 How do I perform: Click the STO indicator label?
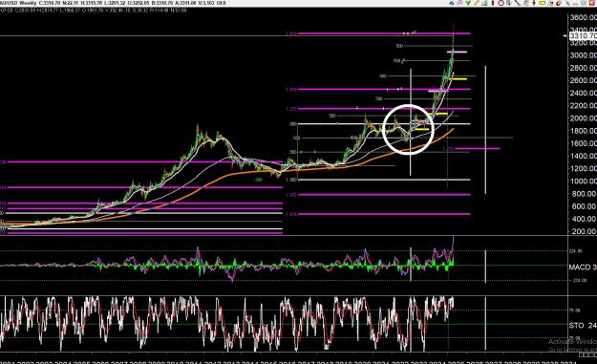(583, 326)
